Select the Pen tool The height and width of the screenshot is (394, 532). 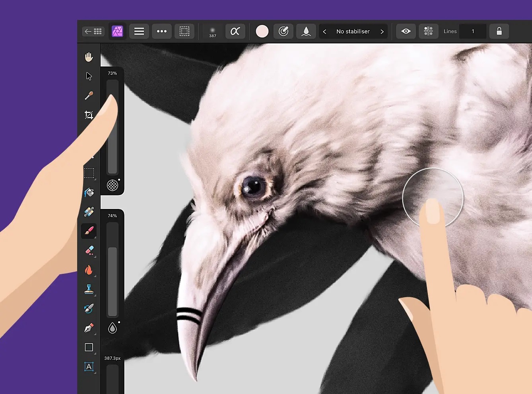[89, 328]
